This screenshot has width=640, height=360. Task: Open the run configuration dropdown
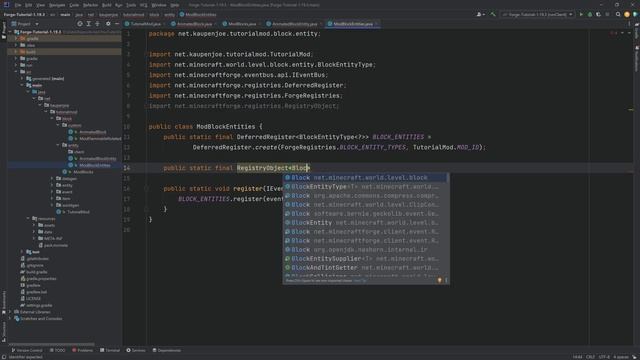(537, 14)
